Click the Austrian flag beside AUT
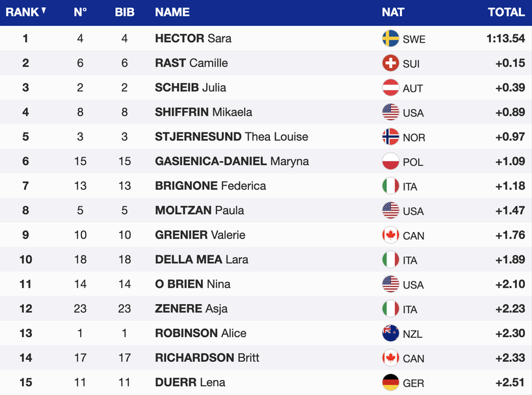The height and width of the screenshot is (395, 532). tap(390, 88)
